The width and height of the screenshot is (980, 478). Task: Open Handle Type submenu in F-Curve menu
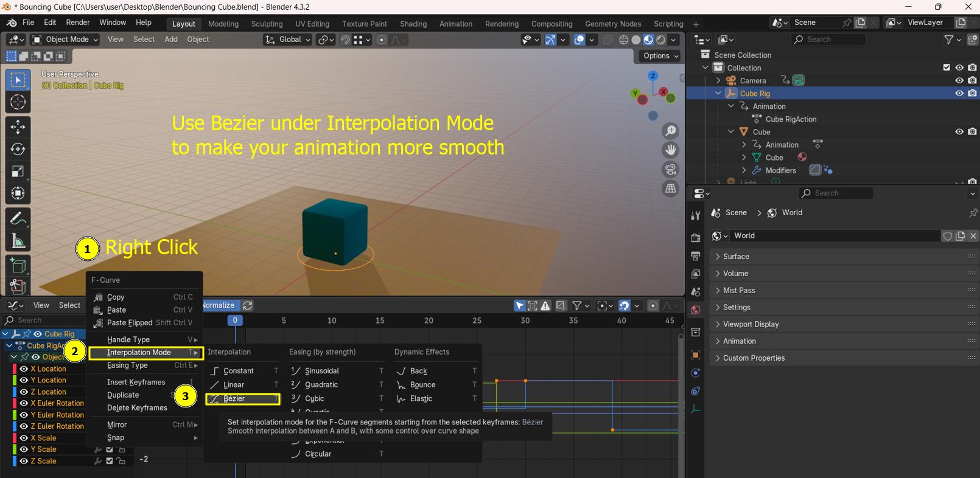[144, 339]
